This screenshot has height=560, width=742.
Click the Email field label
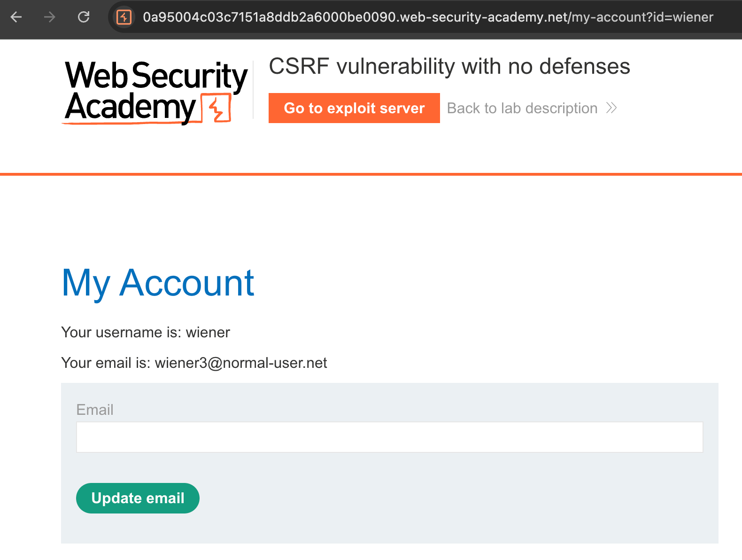click(95, 410)
